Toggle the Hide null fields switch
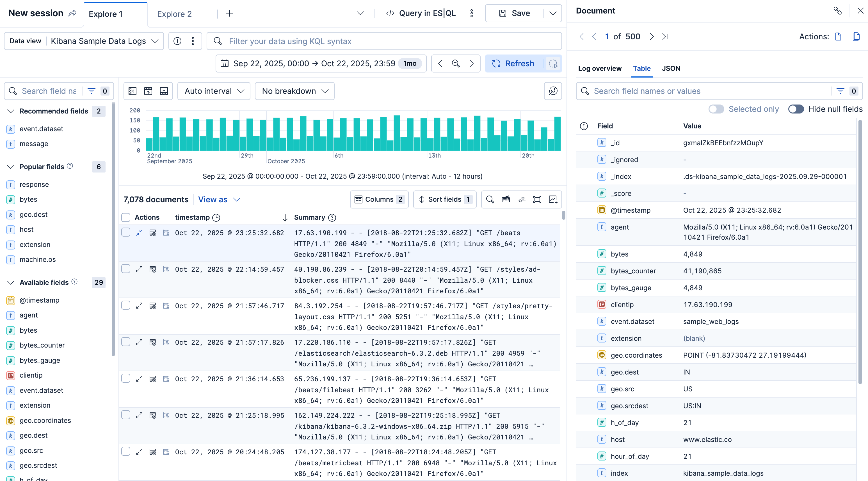Viewport: 868px width, 481px height. click(x=796, y=109)
